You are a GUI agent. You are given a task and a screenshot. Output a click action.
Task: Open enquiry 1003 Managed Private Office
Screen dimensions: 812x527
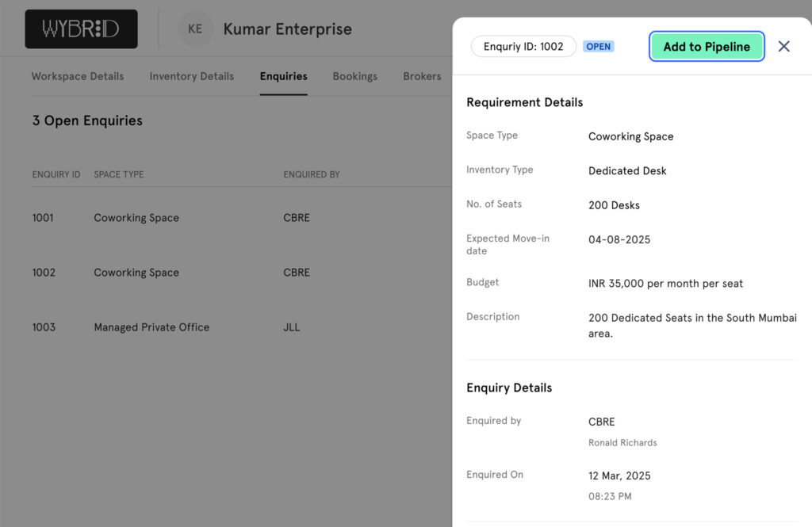click(151, 327)
